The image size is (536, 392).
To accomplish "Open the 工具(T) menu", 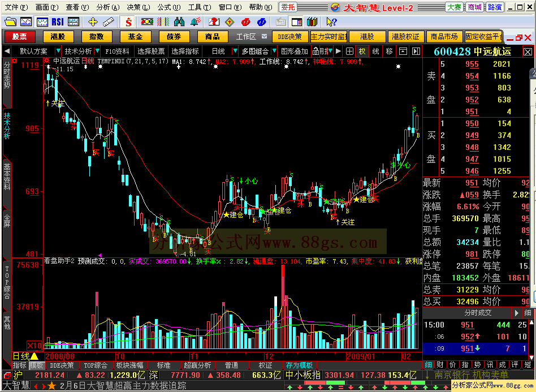I will click(200, 7).
